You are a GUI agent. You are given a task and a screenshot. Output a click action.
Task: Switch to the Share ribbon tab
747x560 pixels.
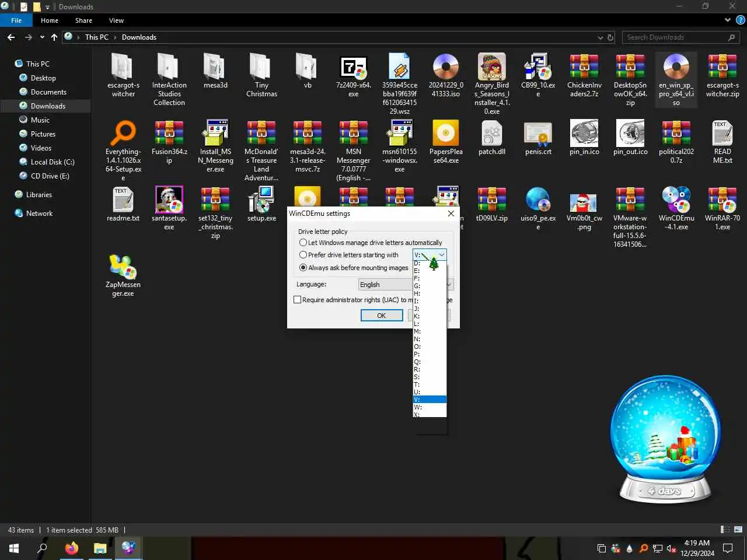[83, 20]
